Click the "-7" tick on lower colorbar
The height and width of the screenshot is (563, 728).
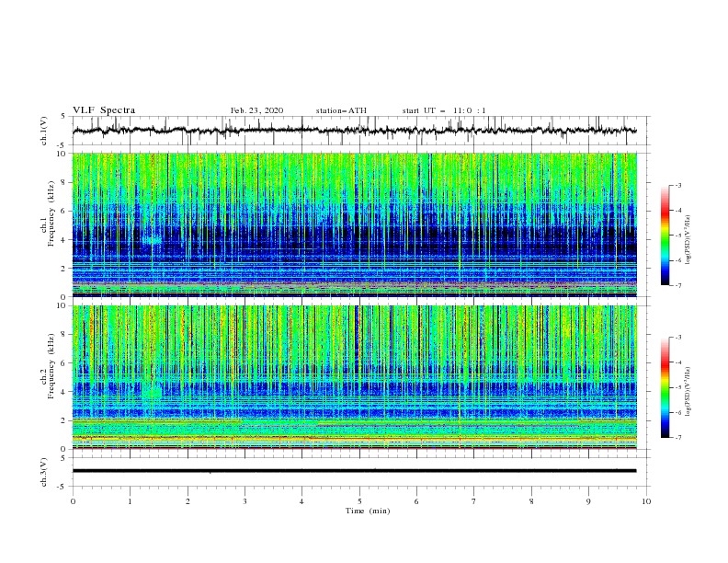pos(677,437)
